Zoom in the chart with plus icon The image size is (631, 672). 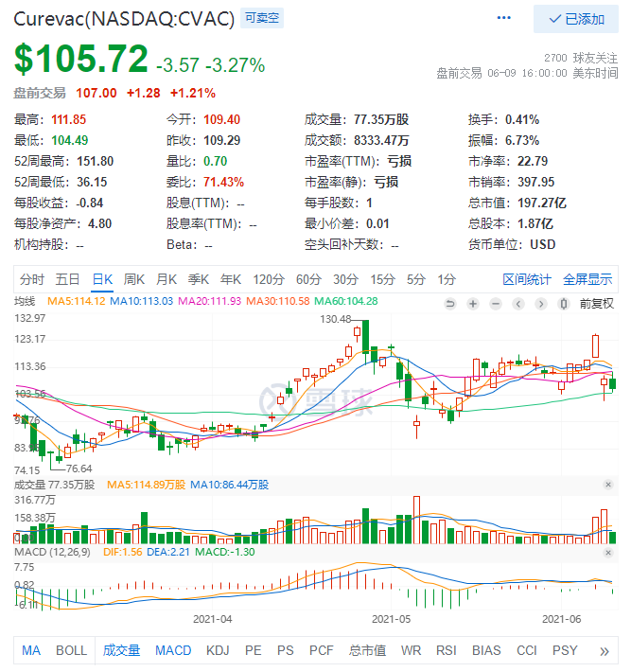pos(473,304)
